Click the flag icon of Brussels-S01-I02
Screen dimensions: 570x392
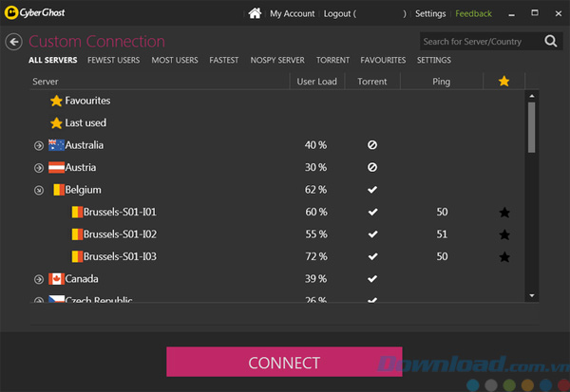pos(77,234)
